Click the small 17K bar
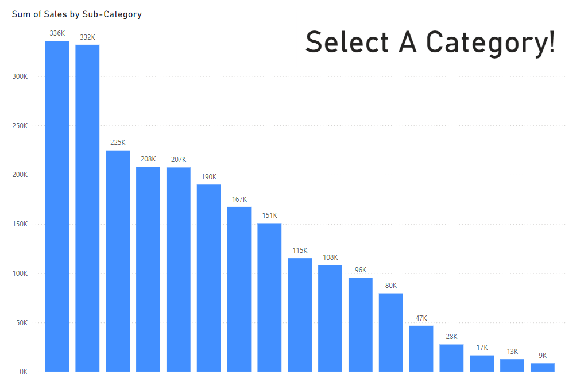 pos(482,363)
